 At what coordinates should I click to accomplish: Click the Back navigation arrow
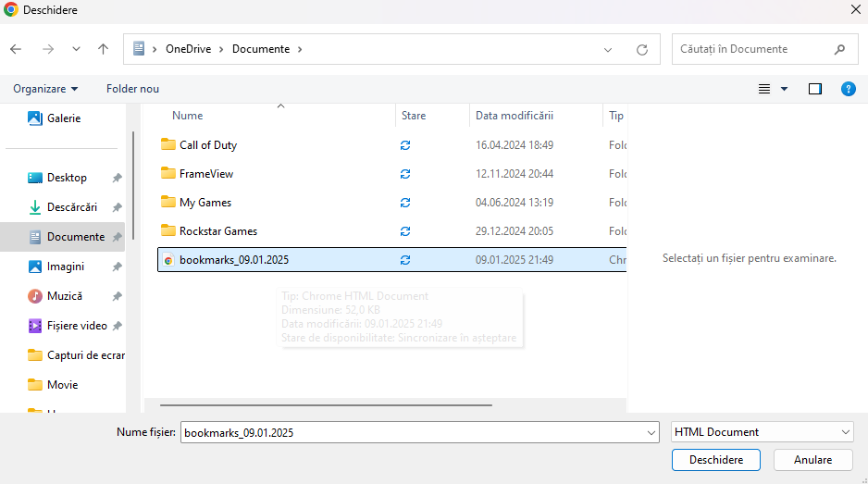coord(16,49)
